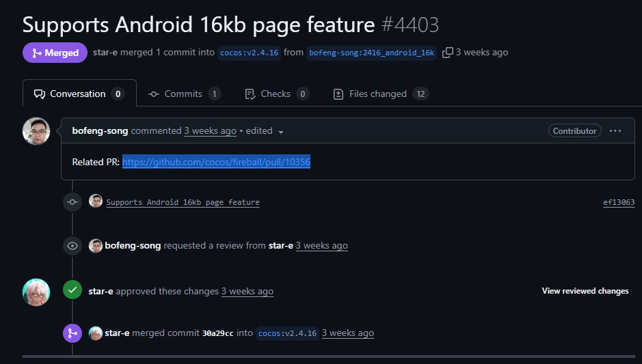Viewport: 642px width, 364px height.
Task: Click review request 3 weeks ago timestamp
Action: pyautogui.click(x=322, y=246)
